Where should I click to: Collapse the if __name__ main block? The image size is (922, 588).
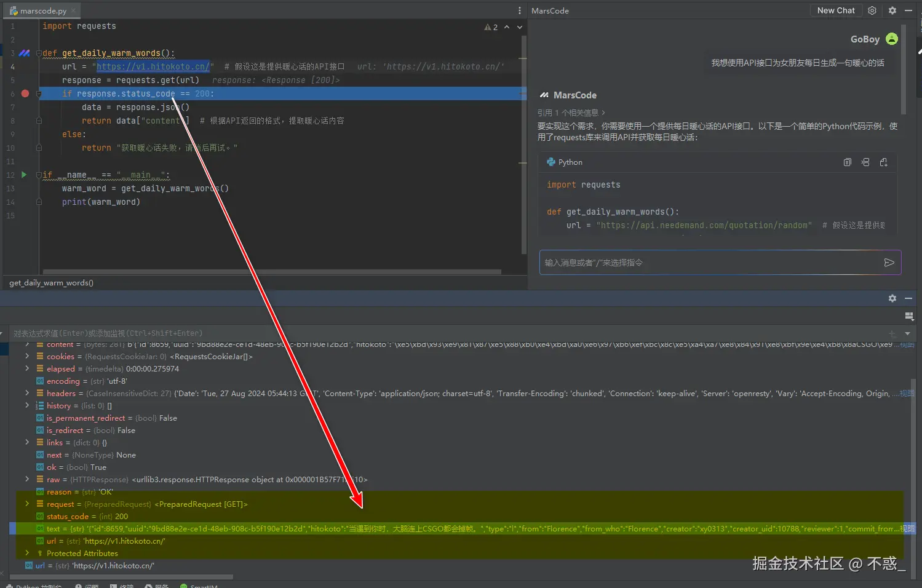(x=39, y=175)
